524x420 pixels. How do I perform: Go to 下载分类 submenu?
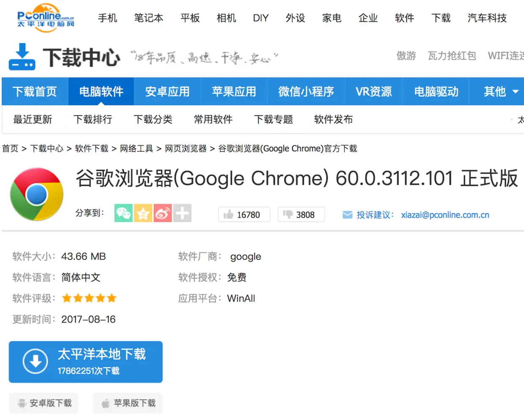[153, 119]
